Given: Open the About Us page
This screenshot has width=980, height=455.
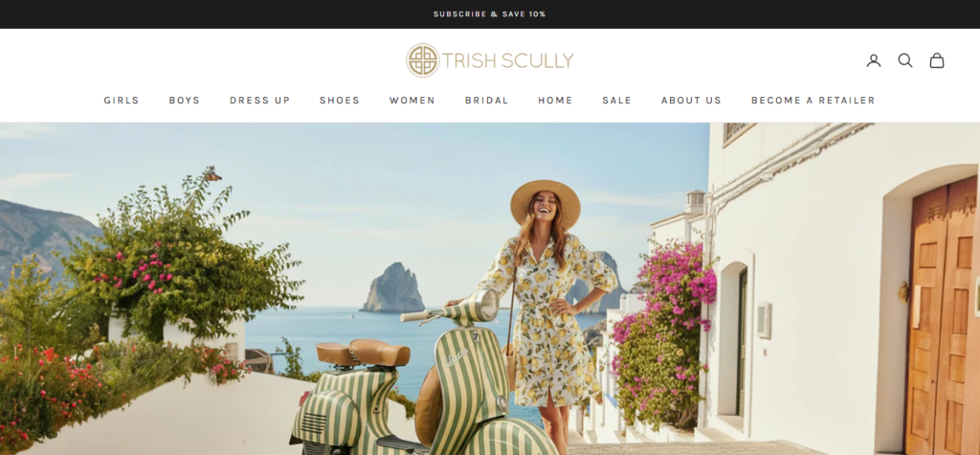Looking at the screenshot, I should pyautogui.click(x=691, y=101).
